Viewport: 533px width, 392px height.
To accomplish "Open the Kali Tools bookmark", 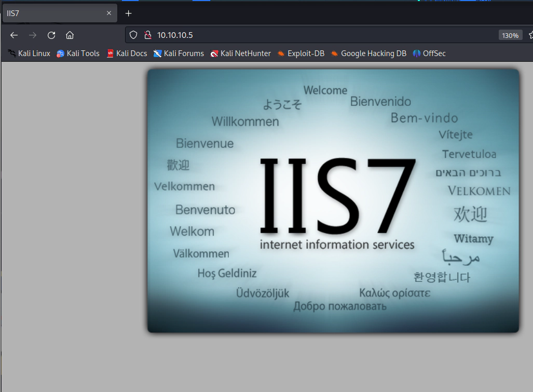I will click(x=78, y=53).
